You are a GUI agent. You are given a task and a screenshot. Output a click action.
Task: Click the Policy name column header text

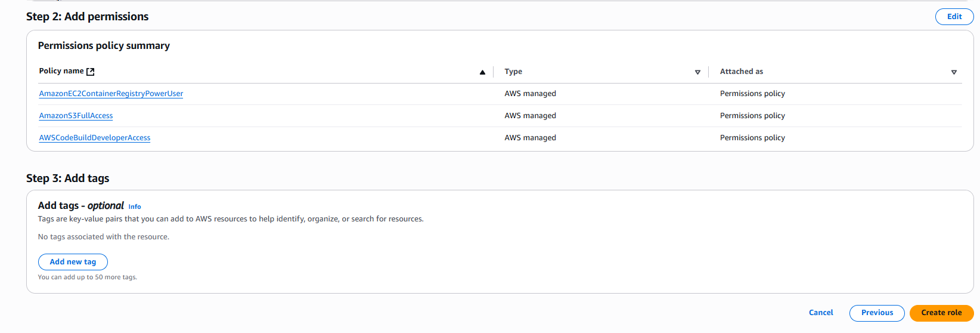tap(61, 71)
